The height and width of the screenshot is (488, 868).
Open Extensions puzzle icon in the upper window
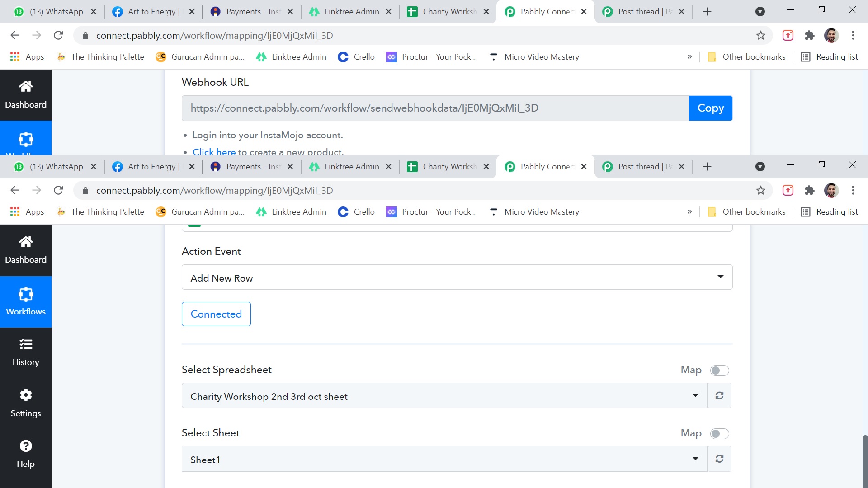[x=810, y=35]
